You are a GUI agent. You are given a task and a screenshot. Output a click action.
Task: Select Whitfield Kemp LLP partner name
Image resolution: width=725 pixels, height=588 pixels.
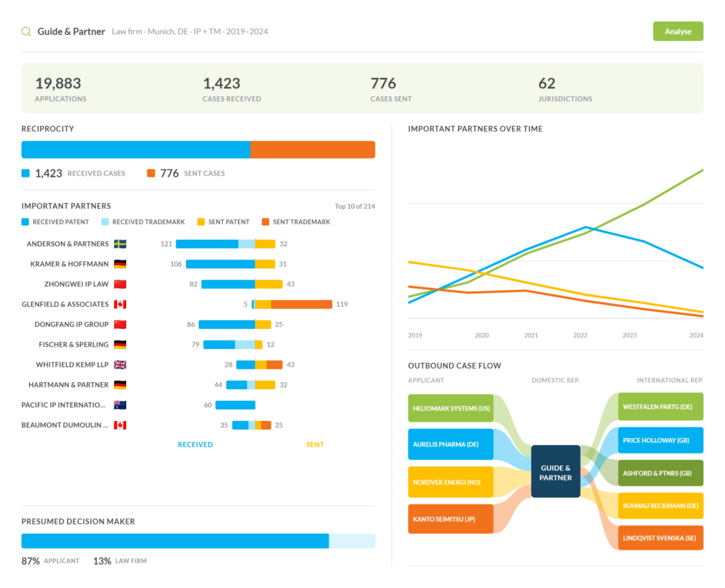[72, 364]
